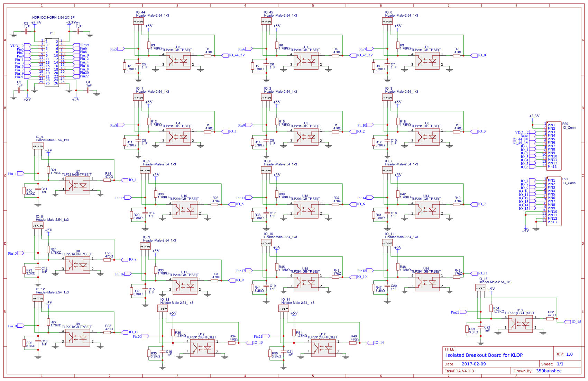This screenshot has height=381, width=588.
Task: Click the 'Header-Male-2.54_1x3' label under IO_14
Action: point(298,303)
